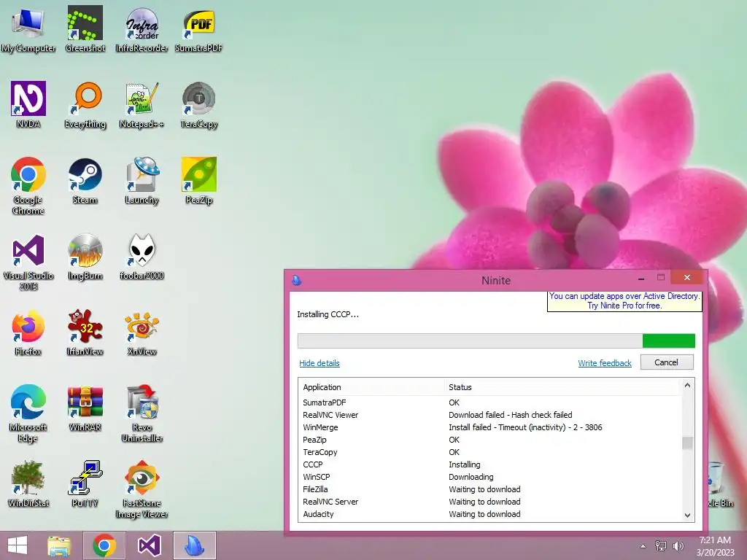Select the Everything search shortcut
Viewport: 747px width, 560px height.
click(x=85, y=105)
